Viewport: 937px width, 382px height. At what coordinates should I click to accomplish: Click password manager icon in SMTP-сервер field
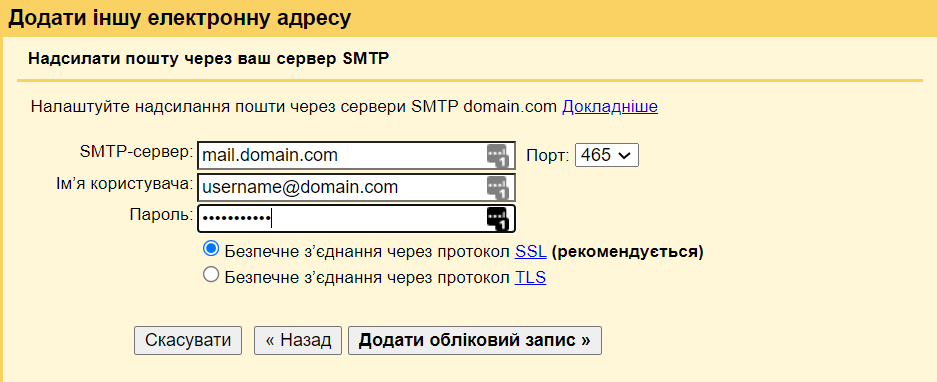[497, 156]
